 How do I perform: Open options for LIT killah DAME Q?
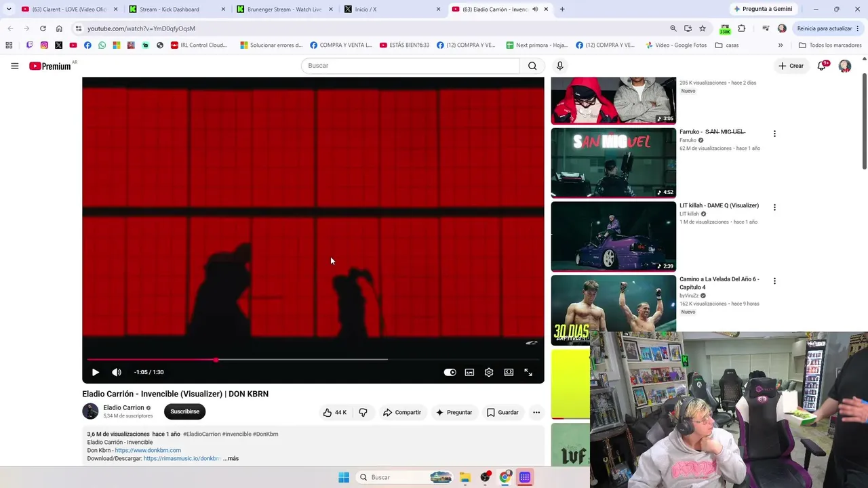click(774, 207)
